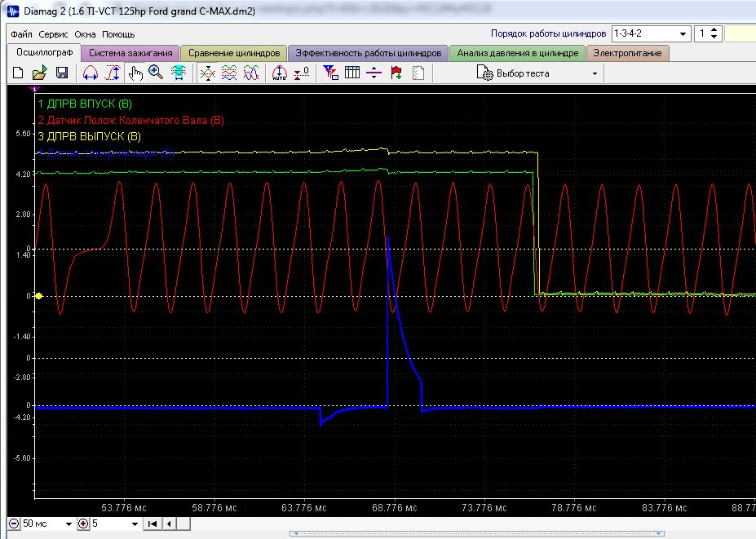Click the yellow zero-level dot marker
The image size is (756, 539).
[x=38, y=296]
